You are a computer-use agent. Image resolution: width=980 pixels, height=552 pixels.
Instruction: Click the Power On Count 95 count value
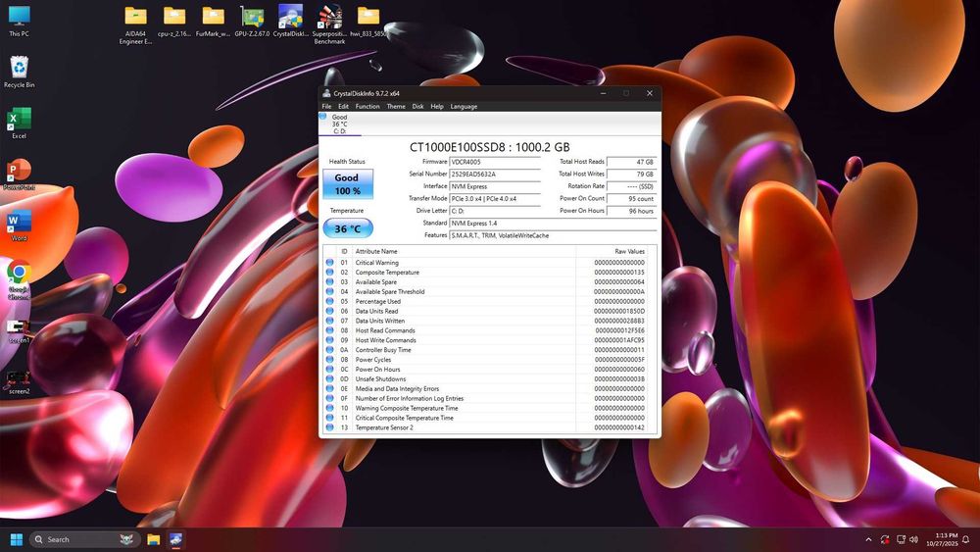coord(631,199)
